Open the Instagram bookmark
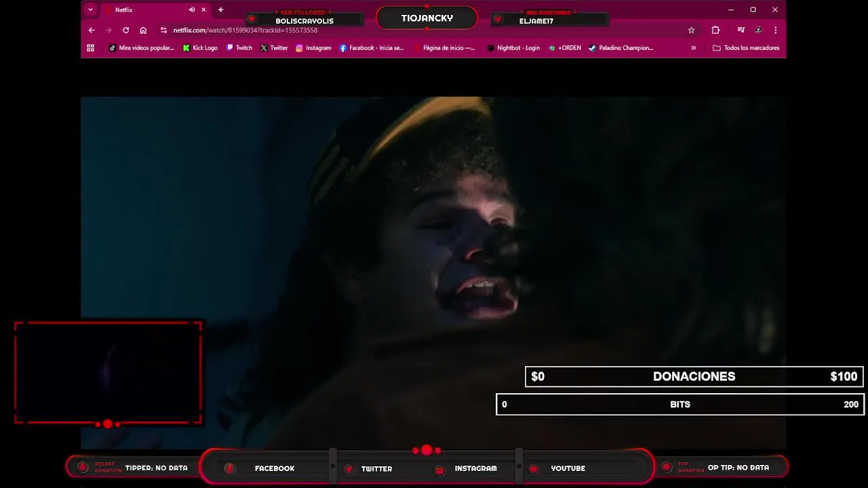Viewport: 868px width, 488px height. click(313, 48)
